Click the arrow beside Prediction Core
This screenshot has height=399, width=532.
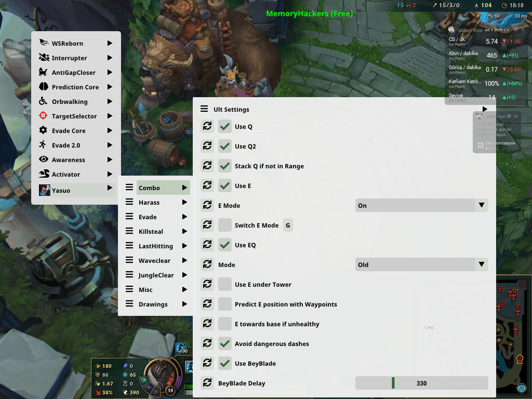(110, 87)
